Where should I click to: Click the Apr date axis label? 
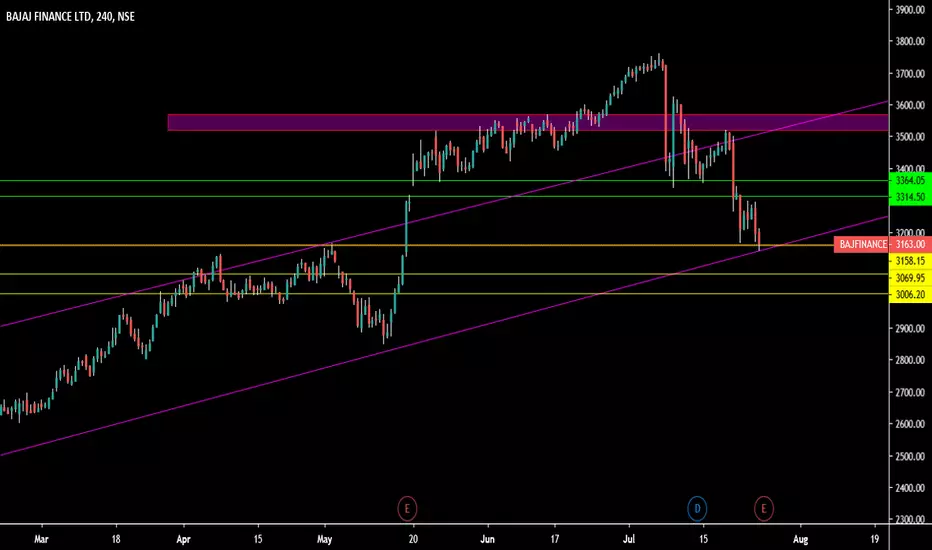tap(184, 539)
